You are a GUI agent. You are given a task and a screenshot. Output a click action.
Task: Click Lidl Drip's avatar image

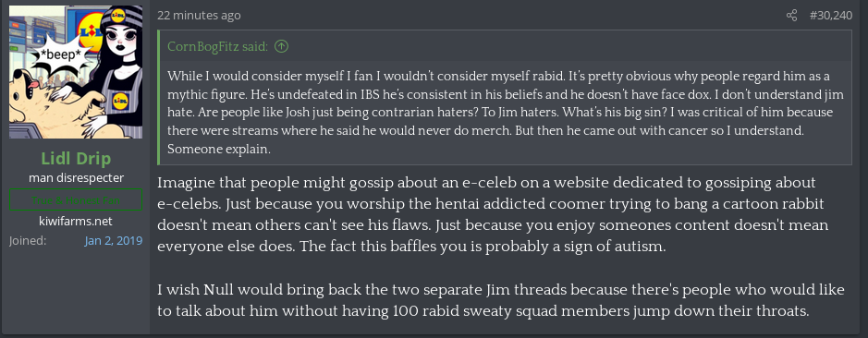pos(76,72)
